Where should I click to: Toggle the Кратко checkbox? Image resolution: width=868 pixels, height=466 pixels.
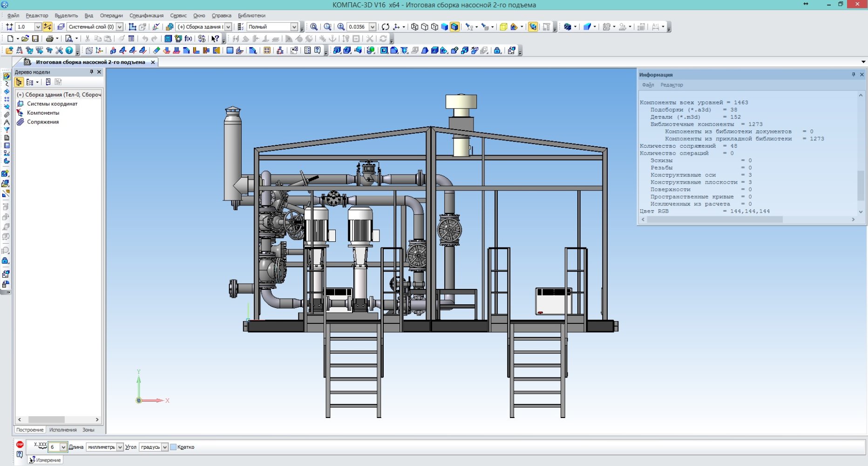pos(173,447)
